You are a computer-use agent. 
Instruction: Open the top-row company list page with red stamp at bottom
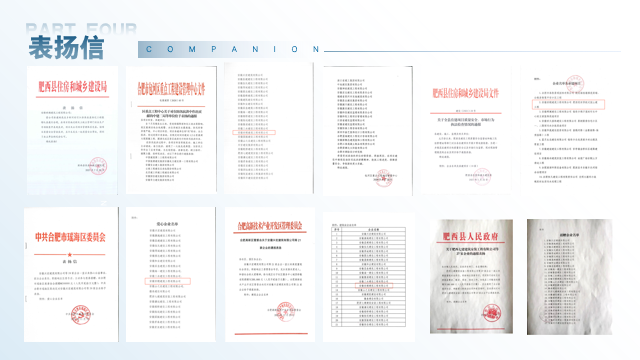point(367,131)
